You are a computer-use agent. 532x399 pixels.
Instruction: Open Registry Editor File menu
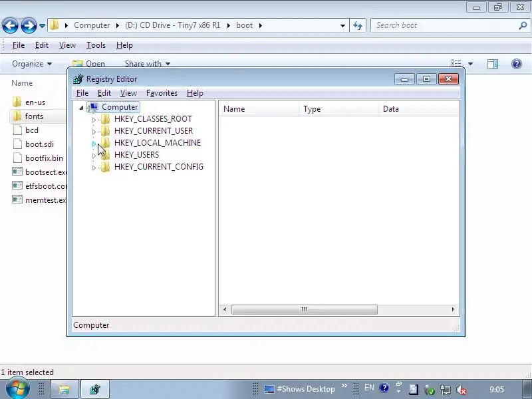(82, 93)
